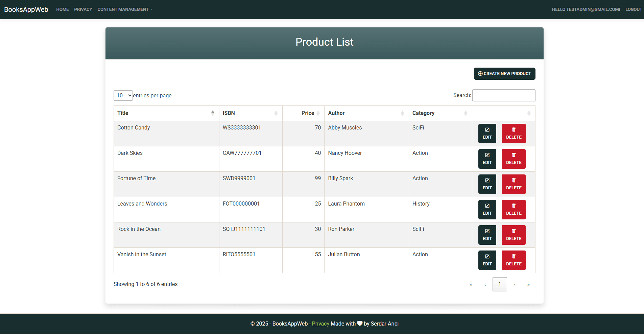Open the testadmin@gmail.com account greeting

tap(586, 9)
